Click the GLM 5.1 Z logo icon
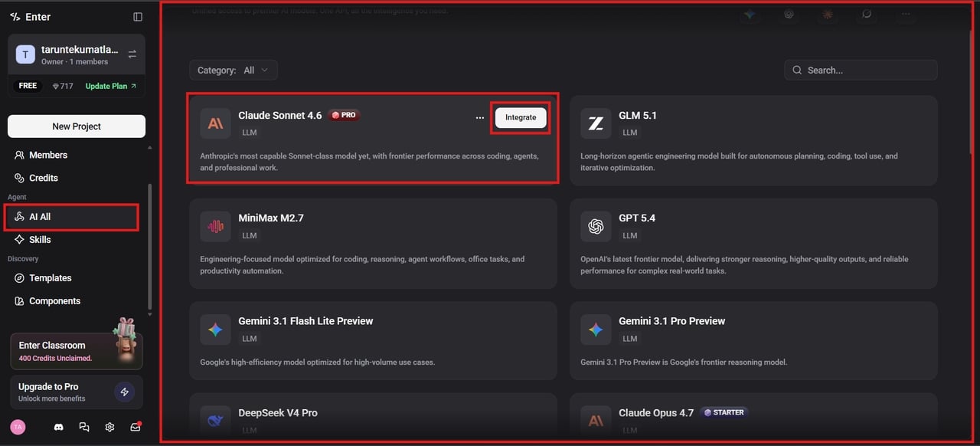The image size is (980, 446). 596,123
